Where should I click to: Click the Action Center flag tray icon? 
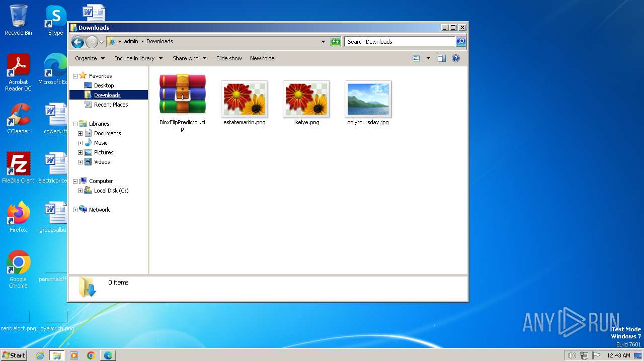click(x=596, y=355)
